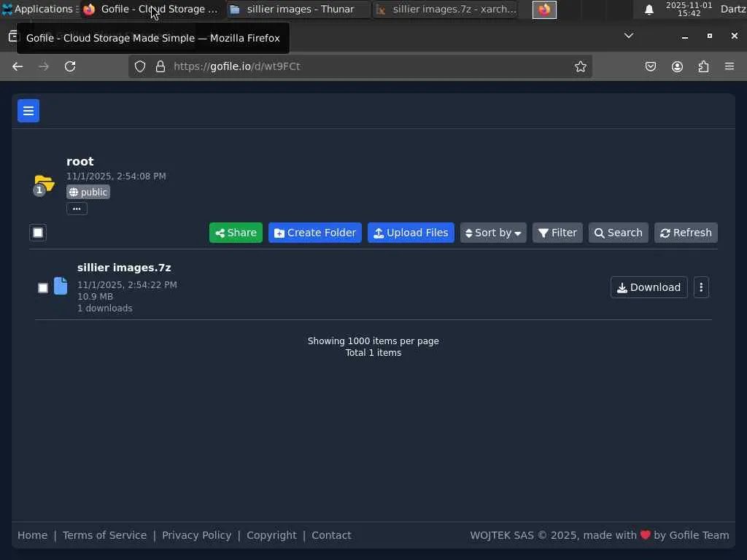
Task: Toggle the select-all checkbox
Action: click(x=38, y=233)
